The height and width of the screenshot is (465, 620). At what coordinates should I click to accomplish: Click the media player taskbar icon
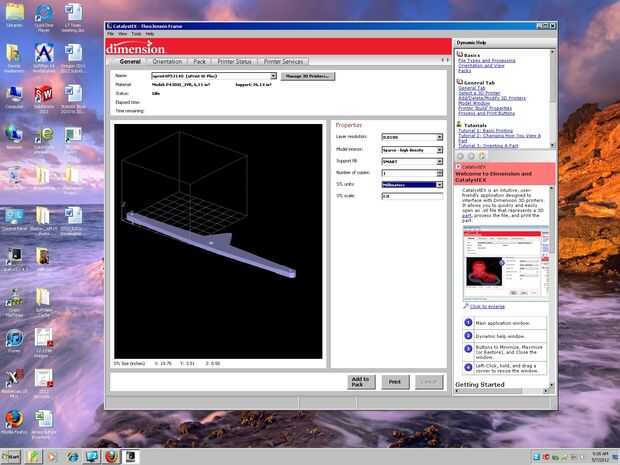[52, 457]
